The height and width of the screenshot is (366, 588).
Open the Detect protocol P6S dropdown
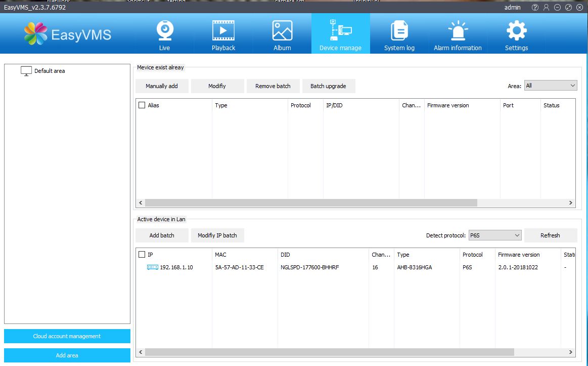click(494, 235)
